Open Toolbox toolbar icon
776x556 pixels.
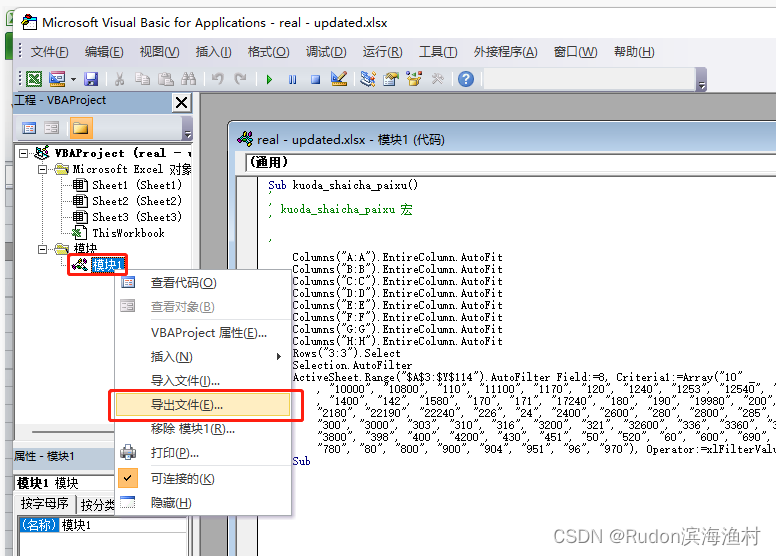pos(437,79)
